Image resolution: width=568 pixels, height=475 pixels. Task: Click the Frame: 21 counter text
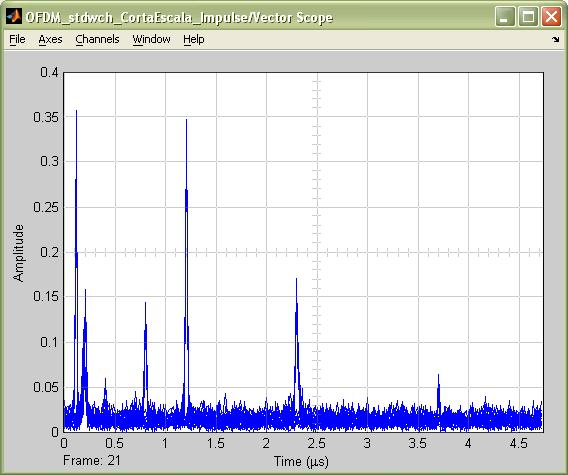[x=92, y=461]
